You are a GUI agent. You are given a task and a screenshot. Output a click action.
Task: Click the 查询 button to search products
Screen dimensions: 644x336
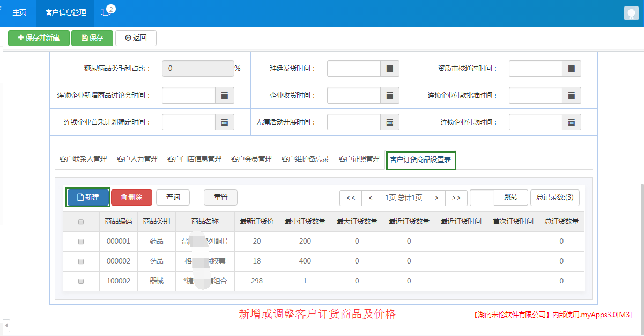173,198
